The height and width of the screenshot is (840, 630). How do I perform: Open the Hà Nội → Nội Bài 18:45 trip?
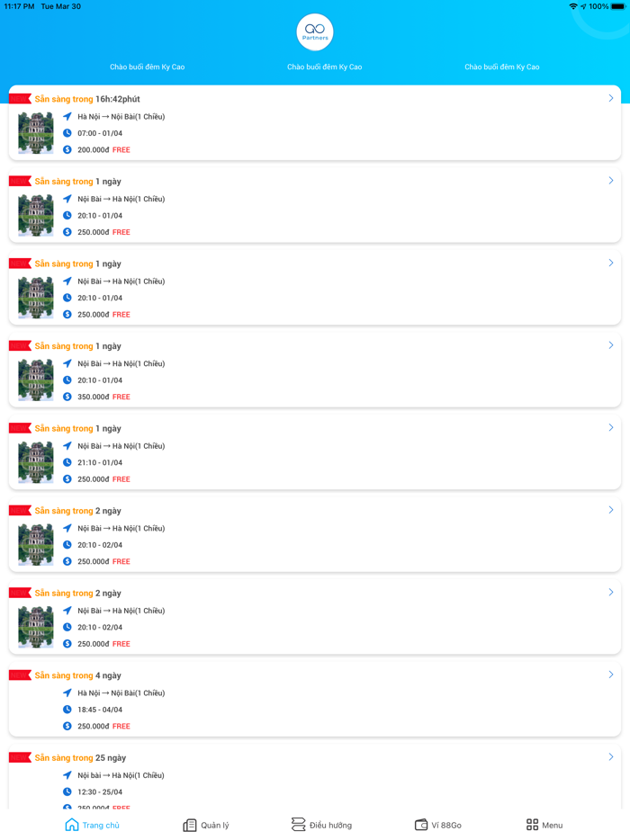315,699
